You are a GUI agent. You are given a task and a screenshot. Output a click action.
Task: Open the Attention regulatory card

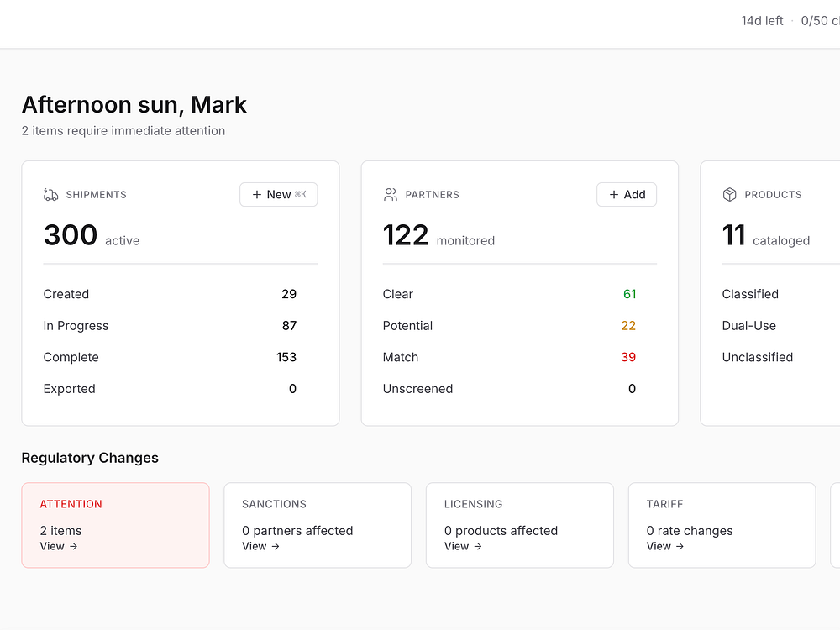(x=115, y=525)
